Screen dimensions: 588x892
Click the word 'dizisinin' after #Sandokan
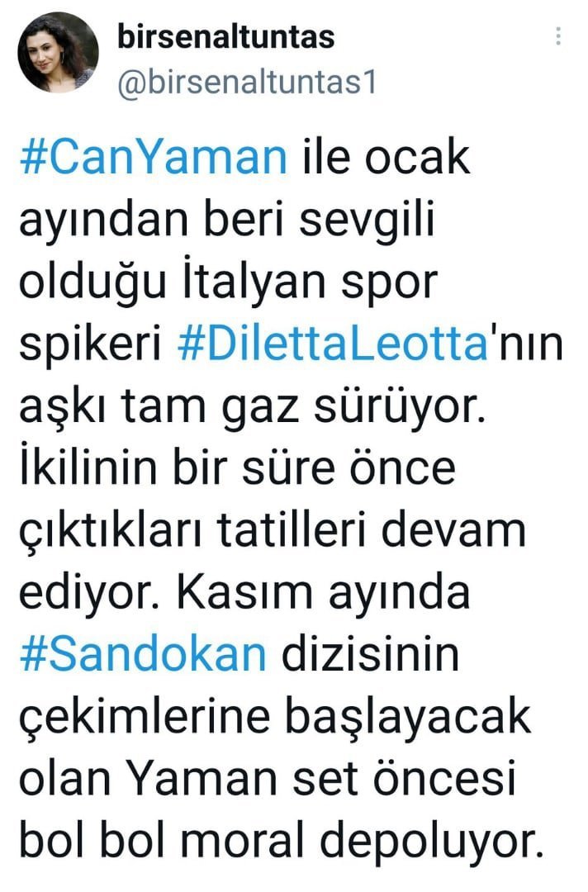point(370,654)
